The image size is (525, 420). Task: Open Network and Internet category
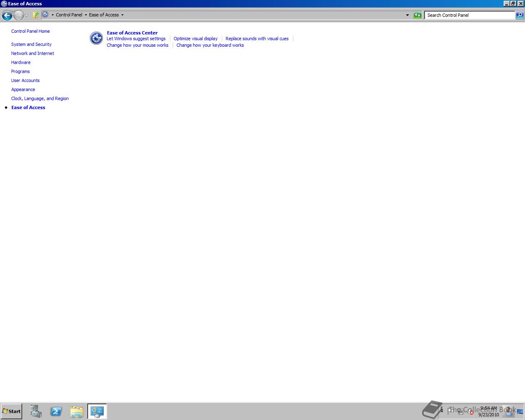pyautogui.click(x=32, y=53)
